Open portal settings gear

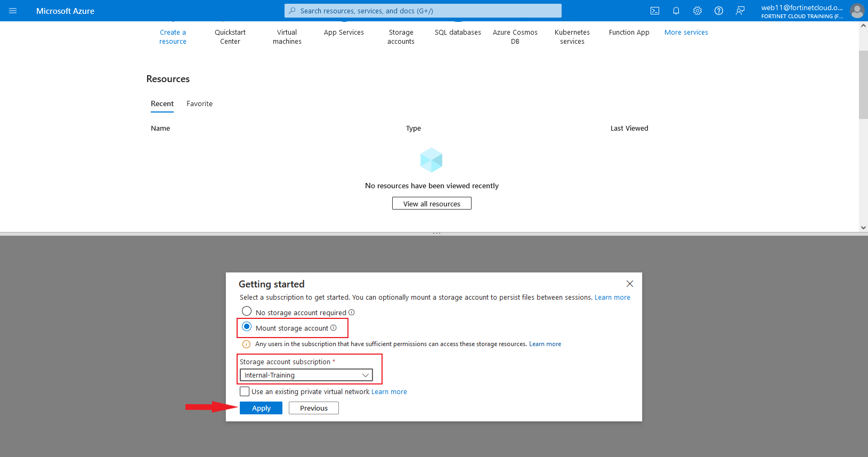click(x=697, y=11)
